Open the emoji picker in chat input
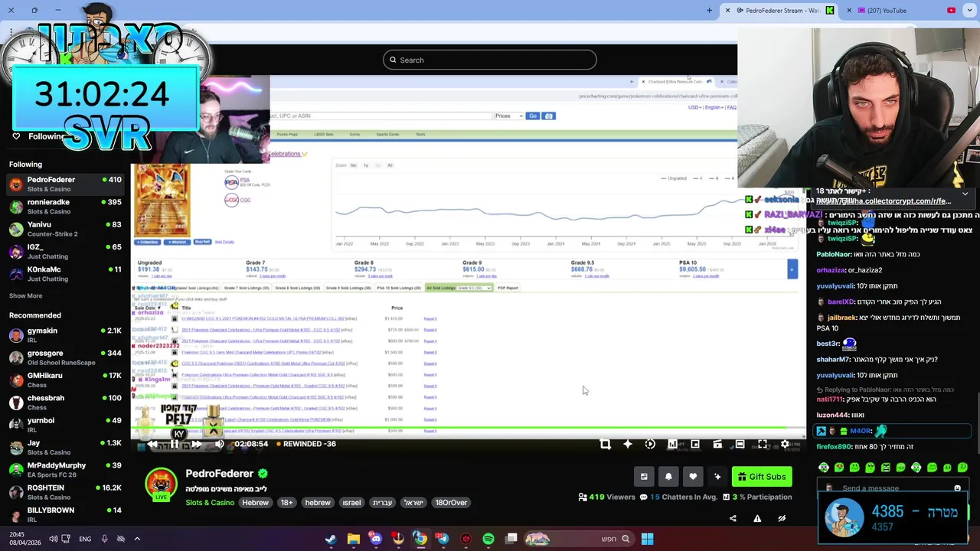Screen dimensions: 980x551 (957, 488)
